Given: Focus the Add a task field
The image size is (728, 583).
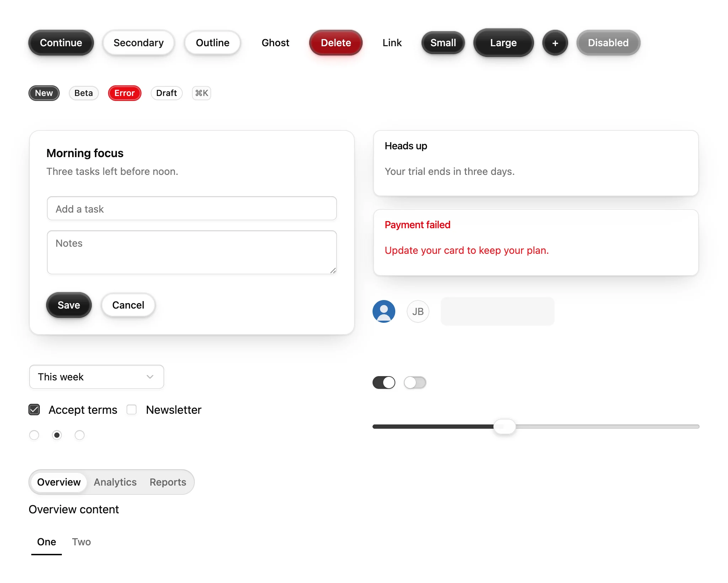Looking at the screenshot, I should pos(192,208).
